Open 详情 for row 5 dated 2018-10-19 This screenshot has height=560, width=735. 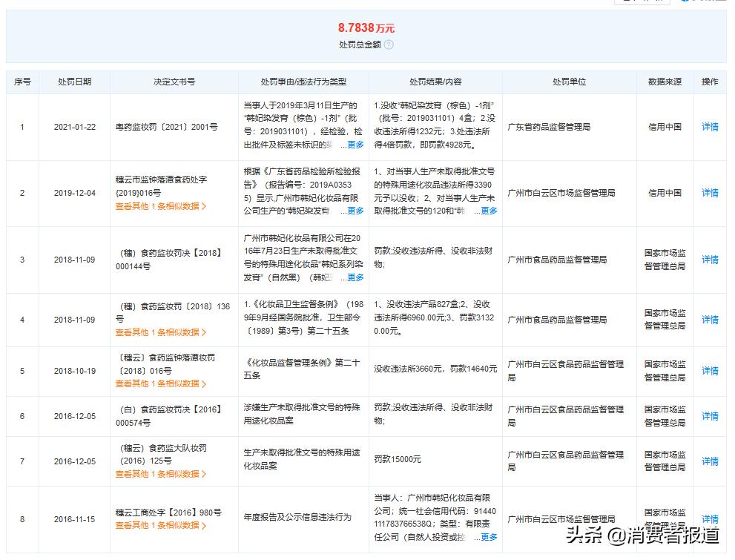point(710,371)
